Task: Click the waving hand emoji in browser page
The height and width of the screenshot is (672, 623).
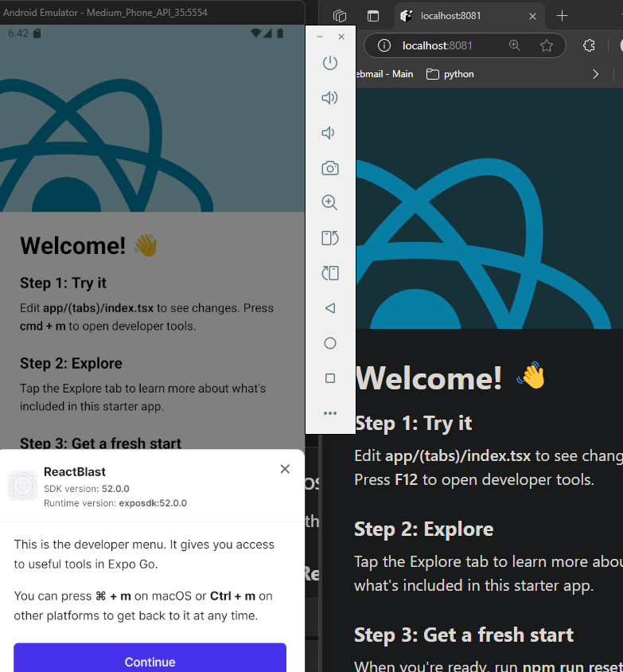Action: click(531, 376)
